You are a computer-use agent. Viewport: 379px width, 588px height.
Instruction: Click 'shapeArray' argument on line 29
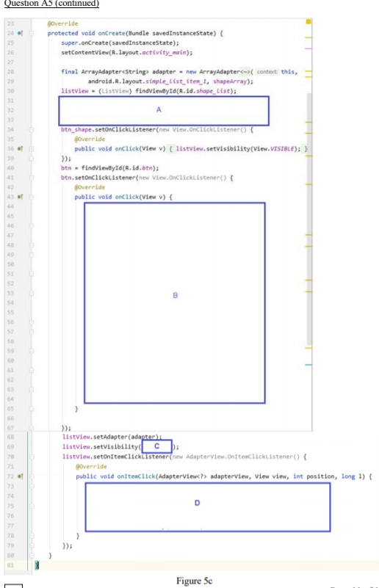pyautogui.click(x=230, y=81)
